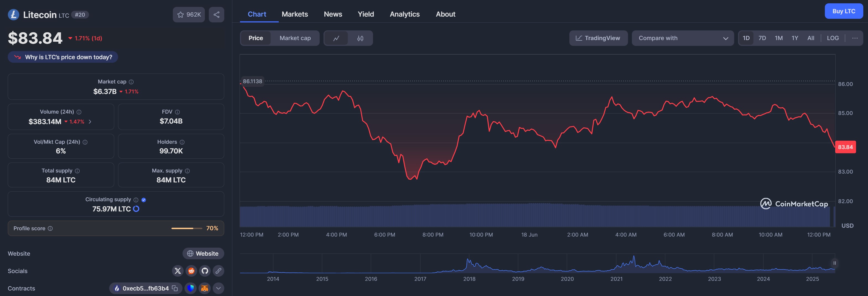Viewport: 868px width, 296px height.
Task: Expand the contracts list chevron
Action: 218,288
